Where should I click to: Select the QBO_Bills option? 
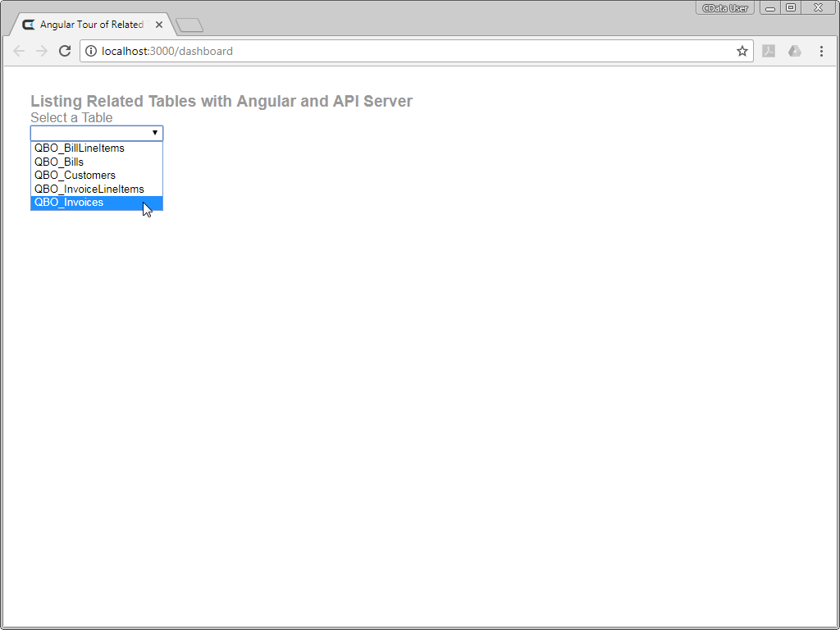59,162
